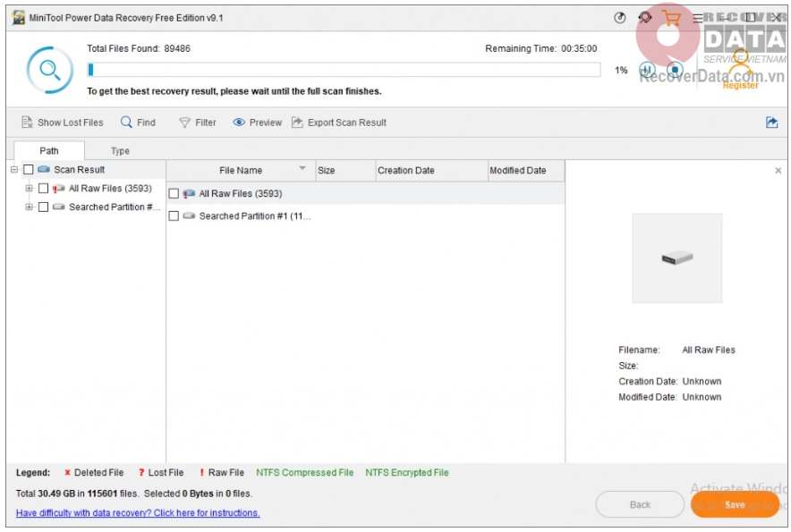Screen dimensions: 791x532
Task: Open the Find tool
Action: pos(138,122)
